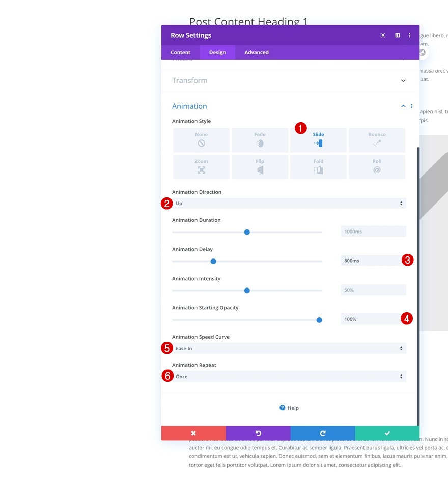Open Row Settings three-dot options menu
Viewport: 448px width, 490px height.
click(409, 35)
